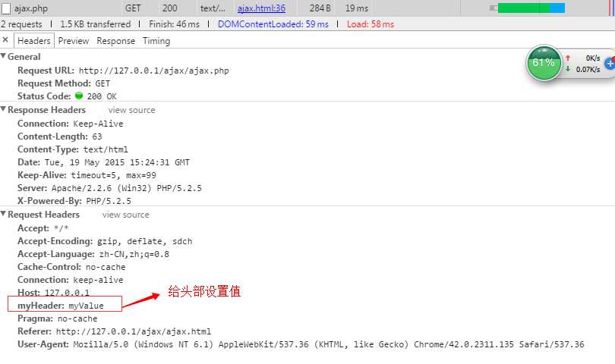Screen dimensions: 615x364
Task: Click view source beside Request Headers
Action: pos(126,215)
